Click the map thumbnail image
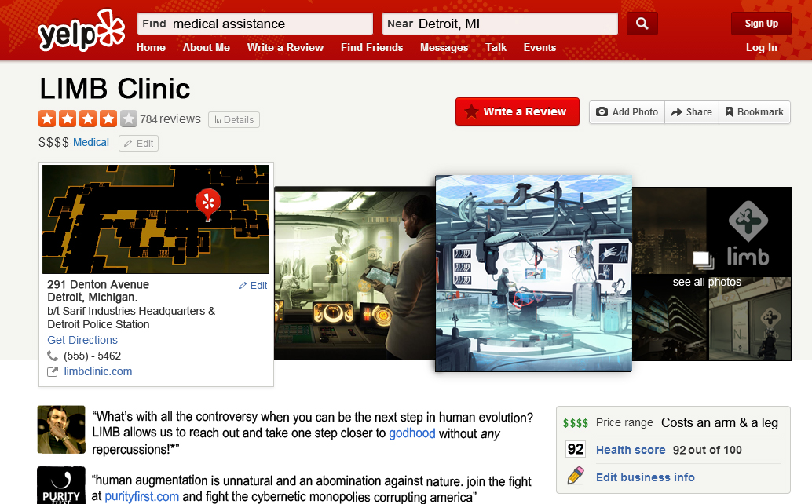The width and height of the screenshot is (812, 504). pyautogui.click(x=155, y=219)
